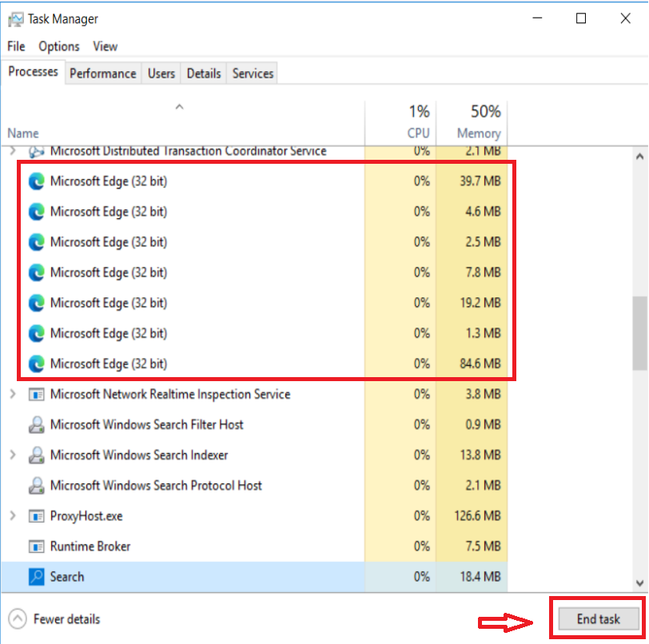Switch to the Services tab
Viewport: 649px width, 644px height.
pyautogui.click(x=253, y=74)
